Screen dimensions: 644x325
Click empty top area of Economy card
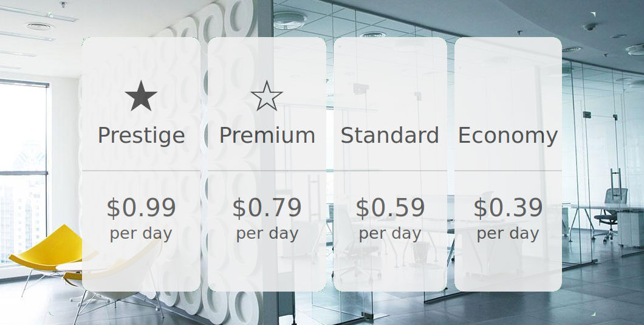508,78
